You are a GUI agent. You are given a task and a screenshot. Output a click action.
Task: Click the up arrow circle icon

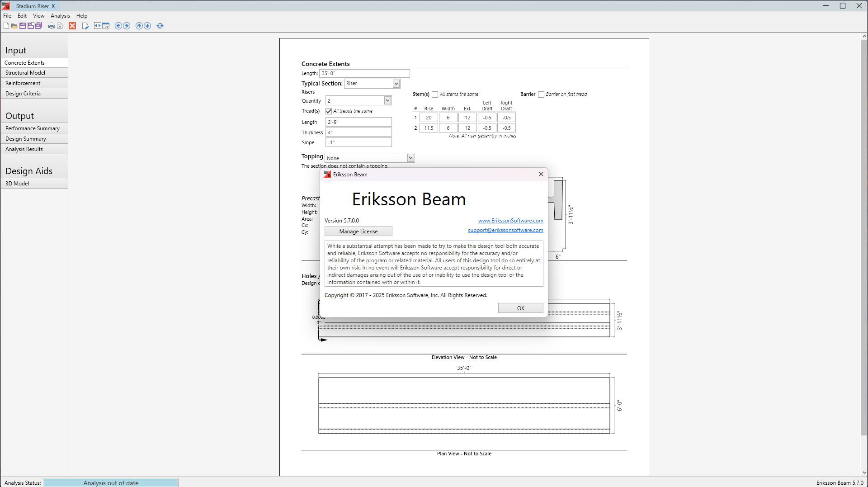pos(139,26)
